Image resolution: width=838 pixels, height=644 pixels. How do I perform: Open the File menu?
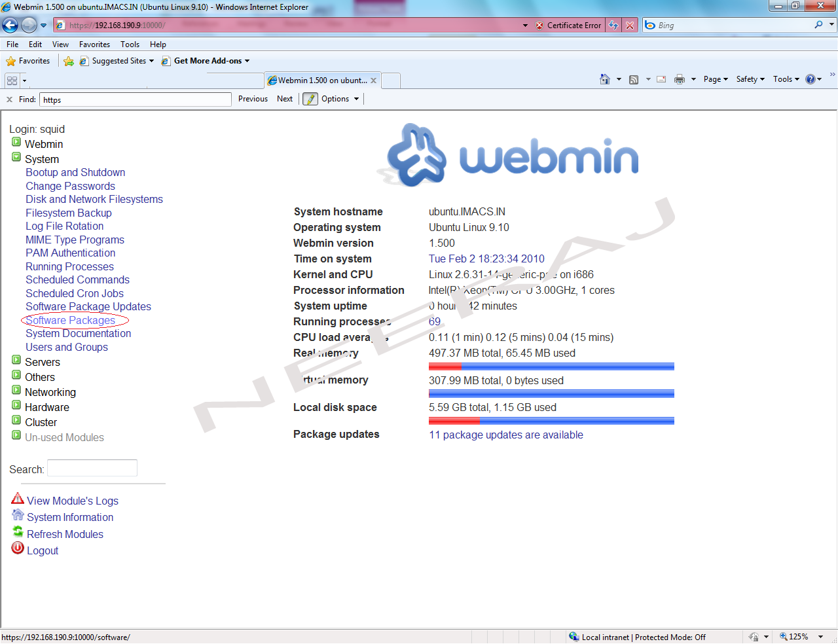point(12,45)
